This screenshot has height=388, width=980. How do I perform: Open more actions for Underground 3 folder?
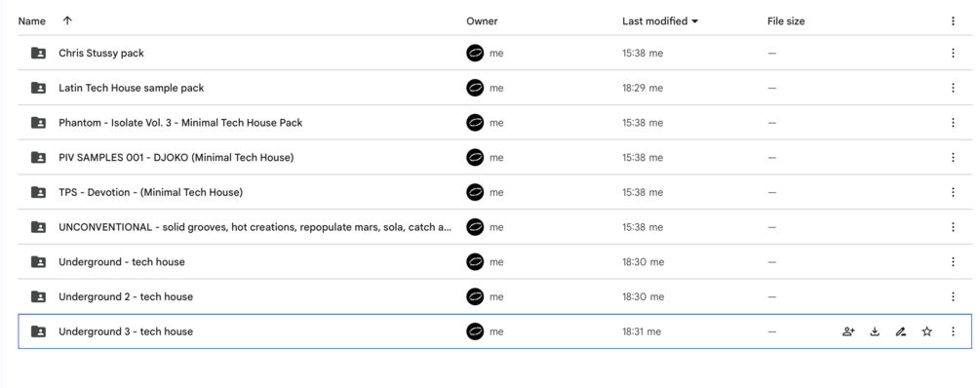point(953,331)
